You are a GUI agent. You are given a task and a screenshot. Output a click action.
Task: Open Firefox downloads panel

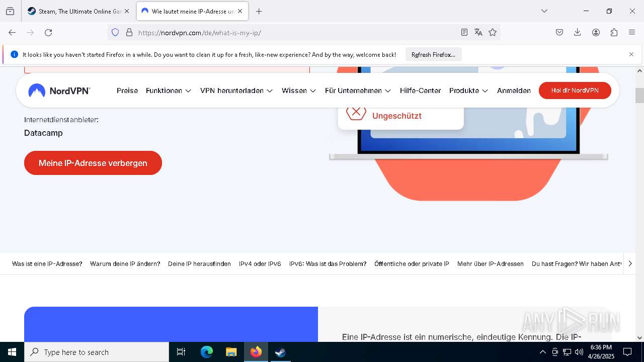(578, 32)
